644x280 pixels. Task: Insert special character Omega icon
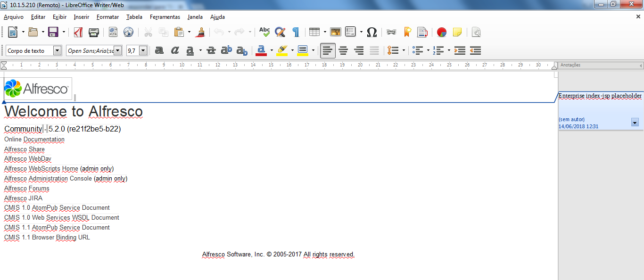coord(372,32)
